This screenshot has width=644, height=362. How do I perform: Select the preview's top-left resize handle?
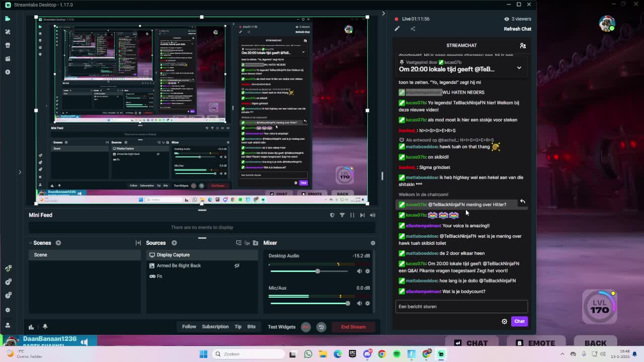36,18
